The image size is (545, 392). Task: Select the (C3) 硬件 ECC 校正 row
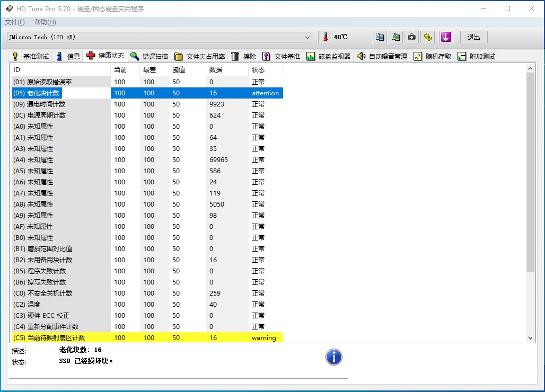tap(147, 315)
